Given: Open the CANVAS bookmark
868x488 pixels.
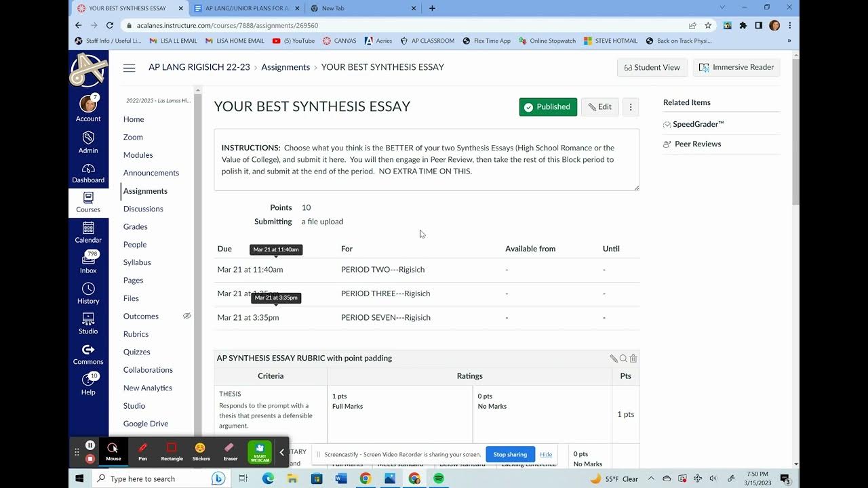Looking at the screenshot, I should pos(339,41).
